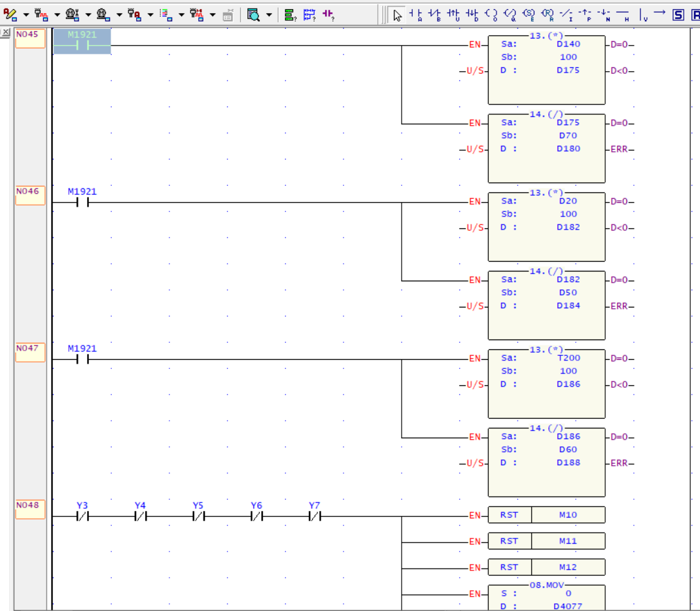The image size is (700, 611).
Task: Click the boxed S function icon
Action: point(678,15)
